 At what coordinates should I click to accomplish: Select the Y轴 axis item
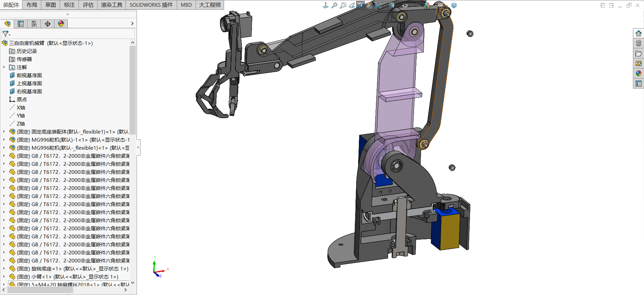coord(17,115)
